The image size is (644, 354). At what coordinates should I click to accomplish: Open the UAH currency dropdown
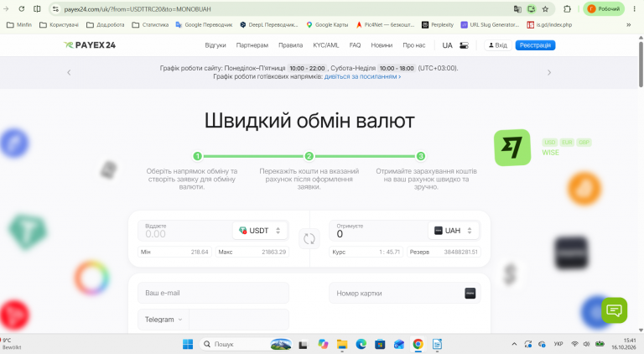coord(454,231)
